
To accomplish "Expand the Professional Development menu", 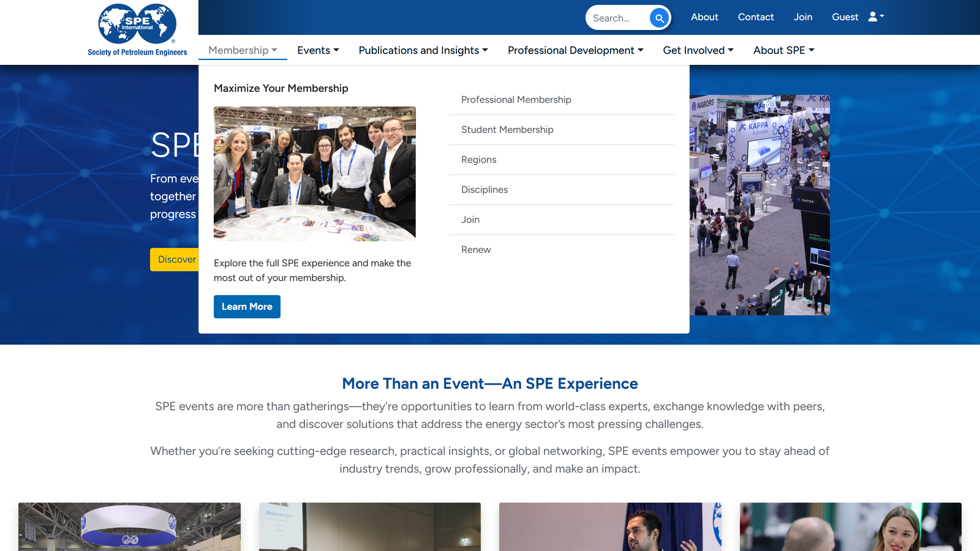I will coord(575,50).
